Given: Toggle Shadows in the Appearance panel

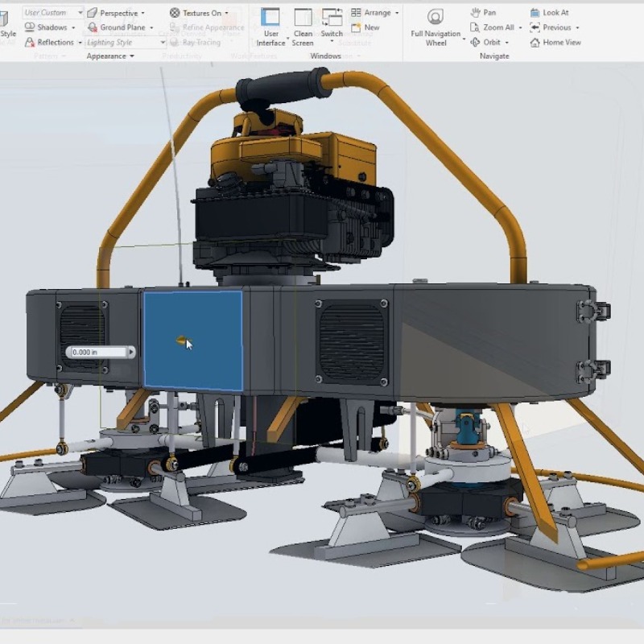Looking at the screenshot, I should pyautogui.click(x=47, y=27).
